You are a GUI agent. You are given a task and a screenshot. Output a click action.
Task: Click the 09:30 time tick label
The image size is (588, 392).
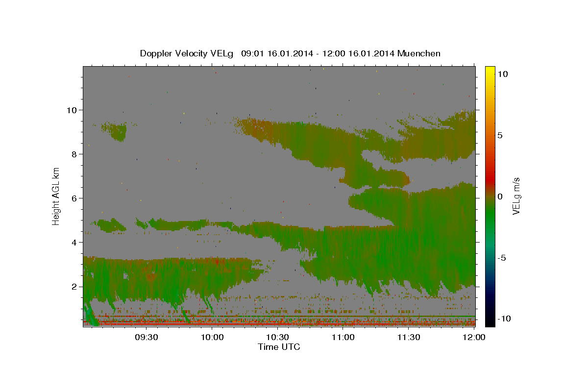point(146,337)
